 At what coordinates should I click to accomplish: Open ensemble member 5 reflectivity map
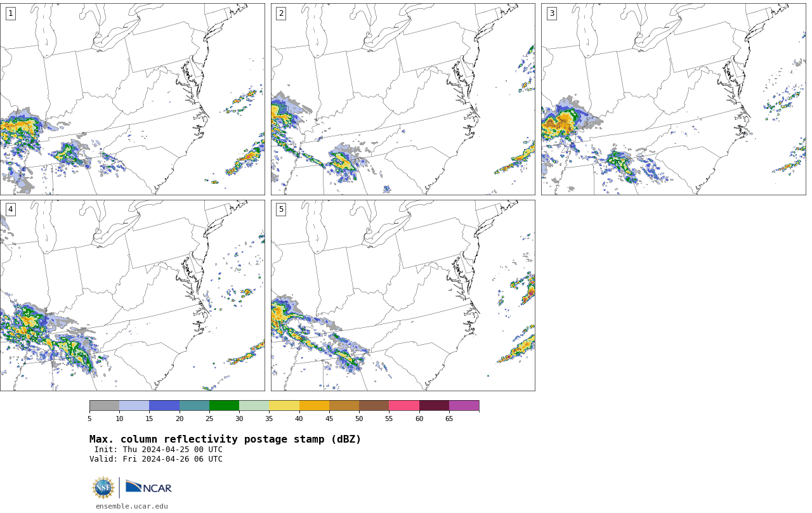403,295
